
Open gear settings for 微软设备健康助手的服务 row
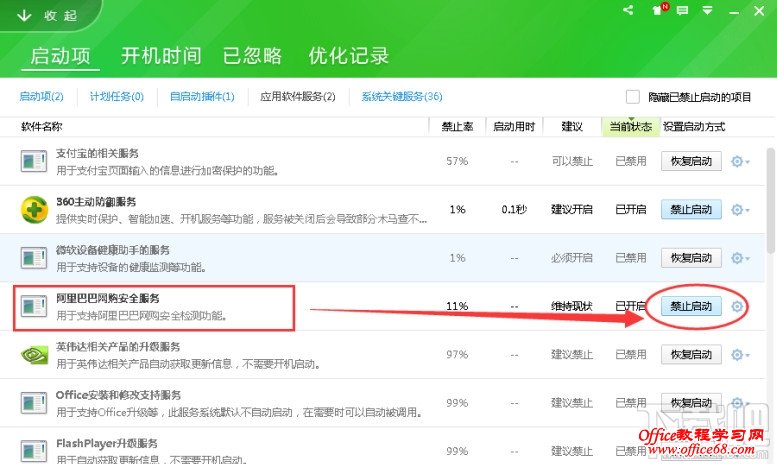click(740, 258)
